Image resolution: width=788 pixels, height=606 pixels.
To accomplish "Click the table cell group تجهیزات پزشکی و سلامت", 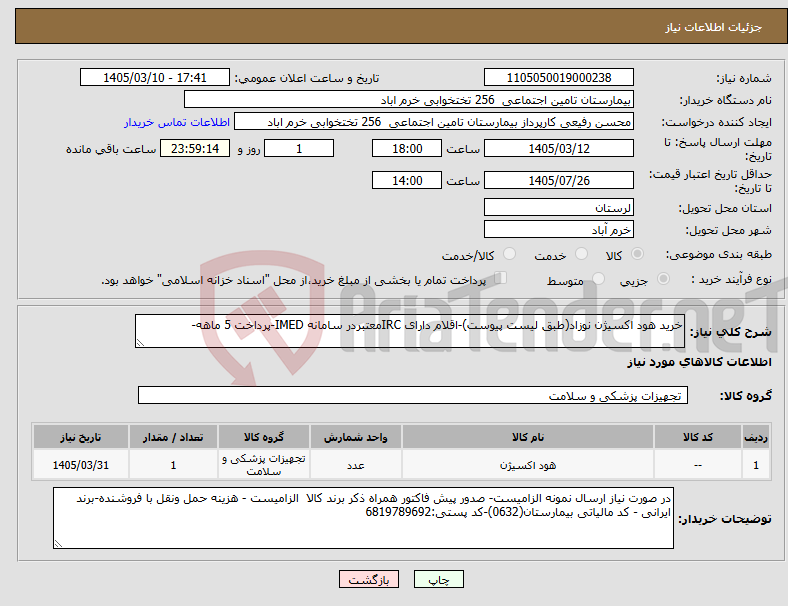I will 264,465.
